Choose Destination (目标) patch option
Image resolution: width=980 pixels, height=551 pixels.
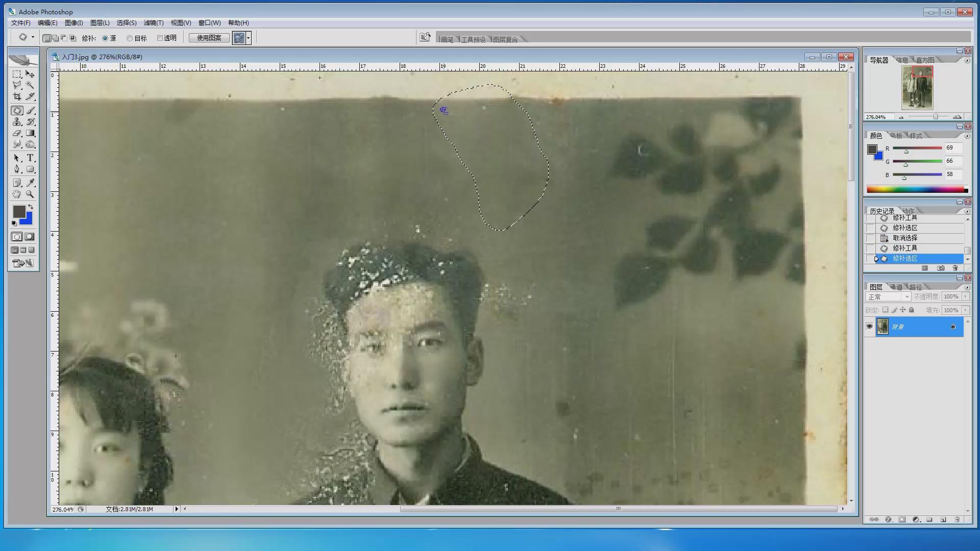pos(130,38)
